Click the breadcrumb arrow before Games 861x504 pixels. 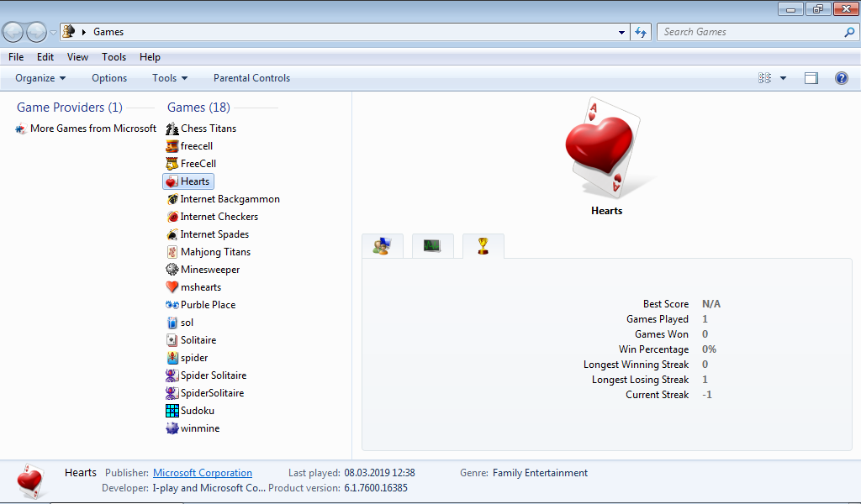84,32
